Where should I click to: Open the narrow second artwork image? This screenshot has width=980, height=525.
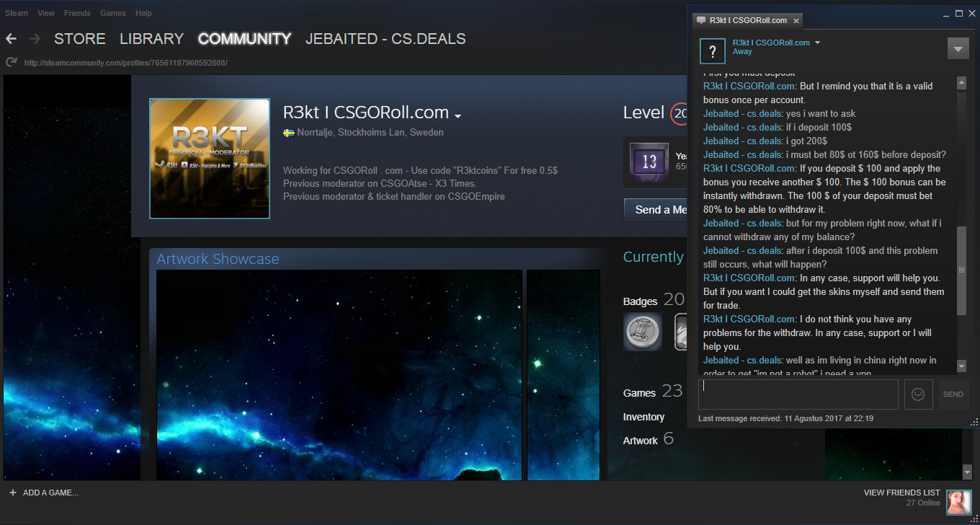pos(563,375)
